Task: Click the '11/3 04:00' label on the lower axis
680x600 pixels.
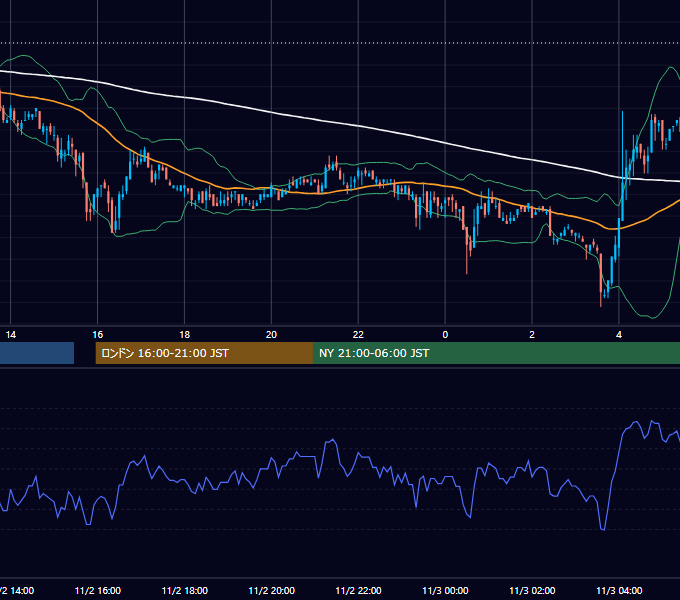Action: pos(619,591)
